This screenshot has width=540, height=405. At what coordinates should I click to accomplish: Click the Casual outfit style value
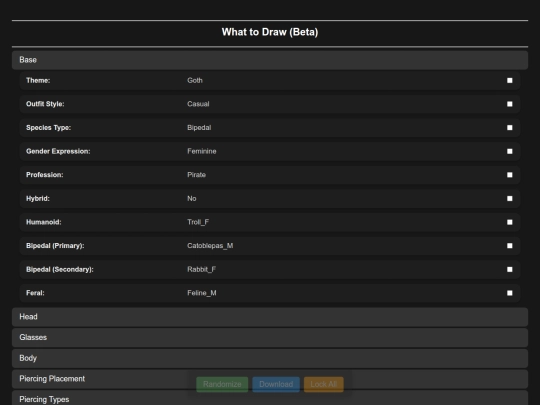click(x=198, y=104)
